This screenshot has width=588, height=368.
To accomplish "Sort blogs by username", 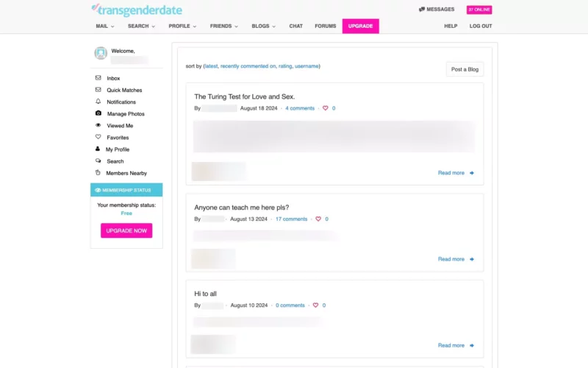I will (306, 66).
